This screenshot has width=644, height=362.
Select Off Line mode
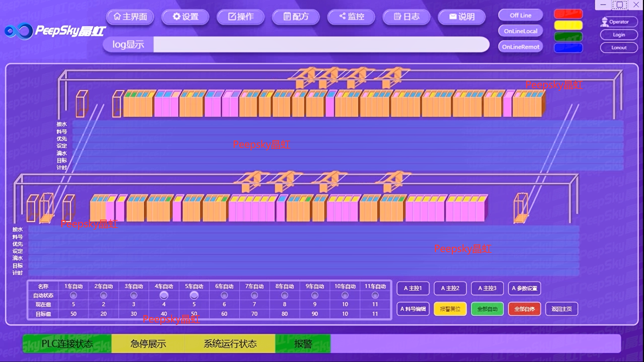(520, 15)
